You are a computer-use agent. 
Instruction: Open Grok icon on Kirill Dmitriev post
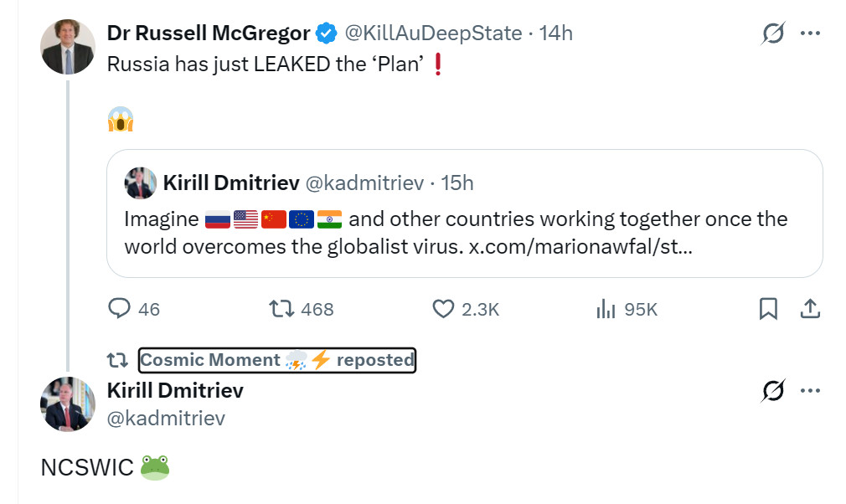(x=773, y=391)
